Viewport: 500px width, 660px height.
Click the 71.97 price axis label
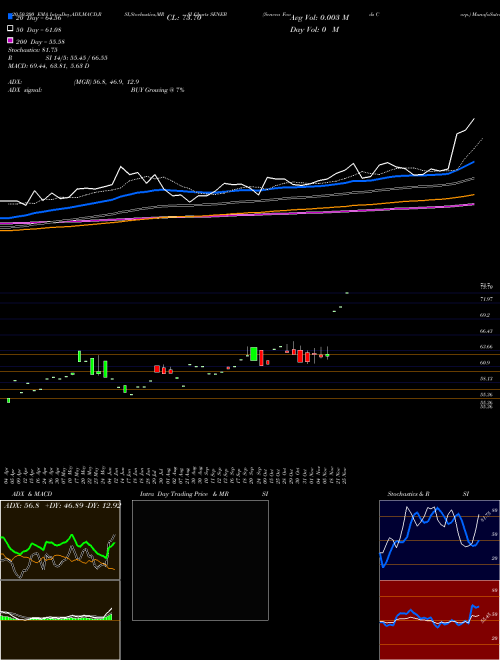tap(486, 299)
